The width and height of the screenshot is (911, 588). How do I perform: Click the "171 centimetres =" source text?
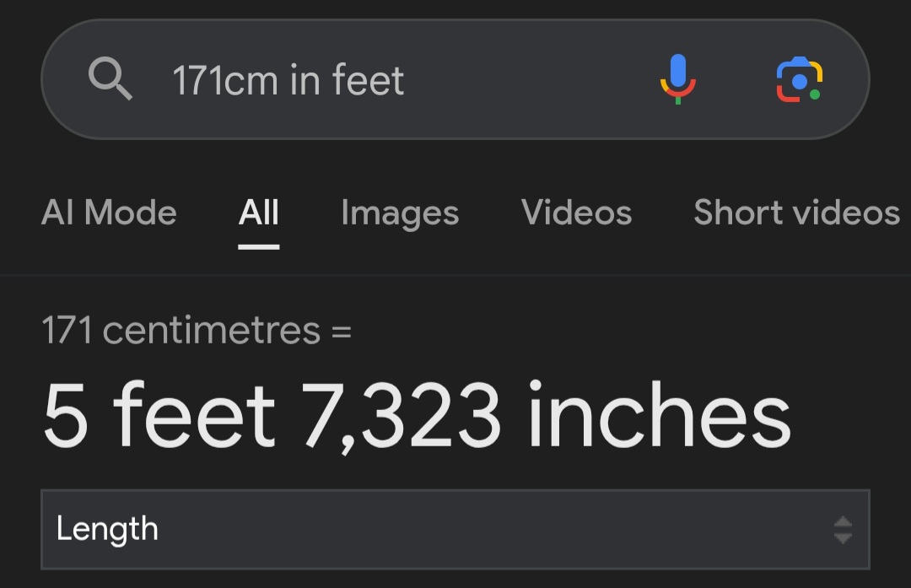click(197, 330)
